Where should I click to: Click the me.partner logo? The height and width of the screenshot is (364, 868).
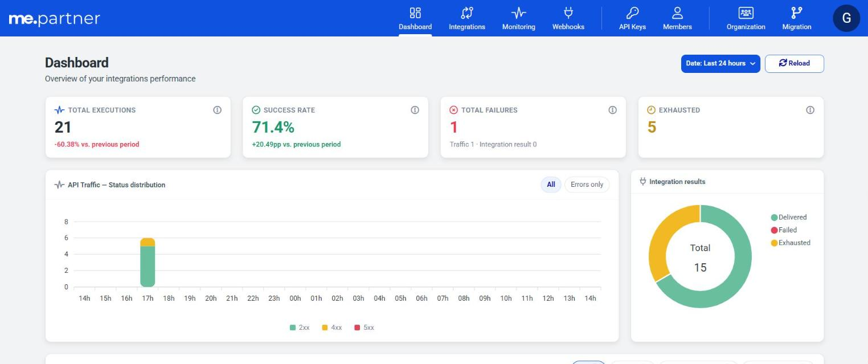(55, 18)
